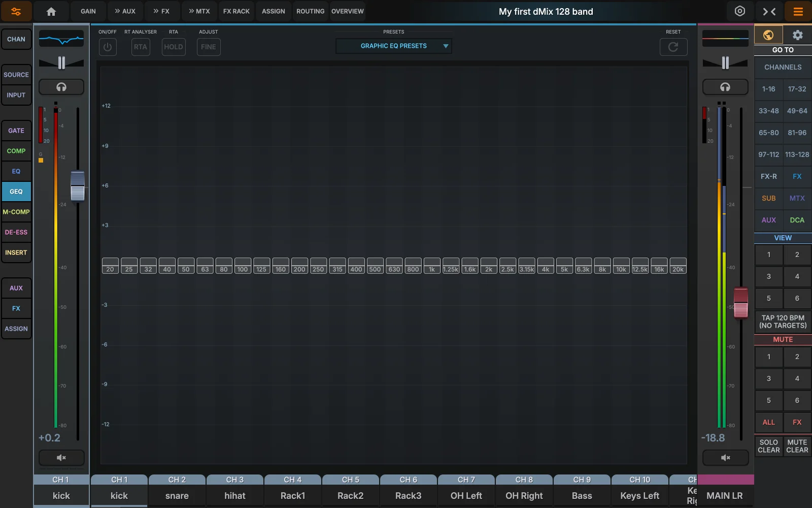
Task: Select the CHAN sidebar button
Action: 16,39
